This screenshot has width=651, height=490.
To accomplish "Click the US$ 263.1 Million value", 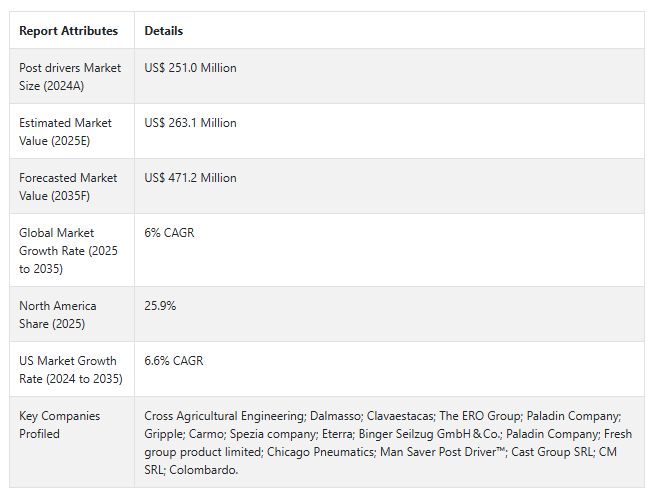I will [190, 123].
